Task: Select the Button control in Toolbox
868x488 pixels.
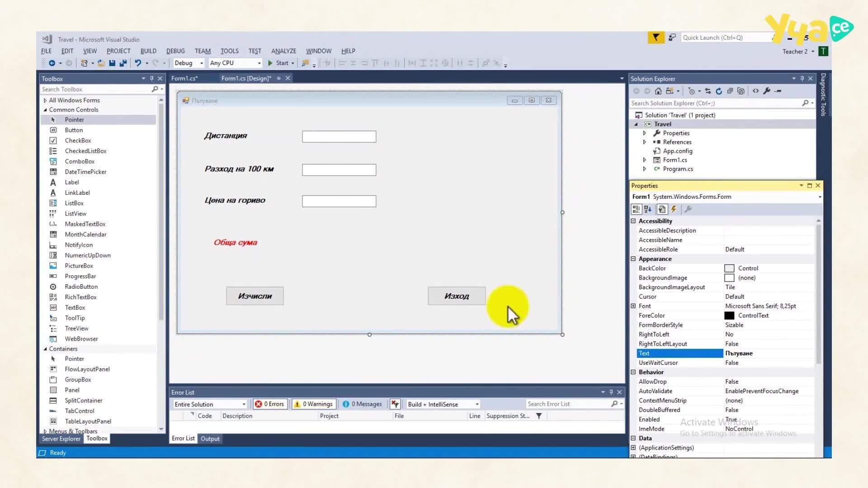Action: (x=74, y=130)
